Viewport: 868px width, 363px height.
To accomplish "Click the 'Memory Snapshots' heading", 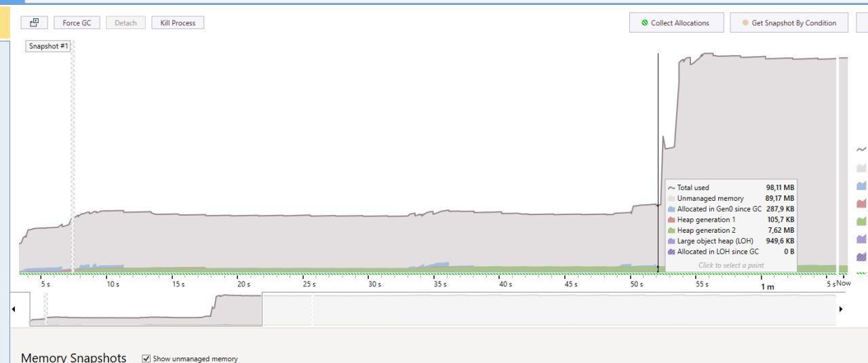I will 74,357.
